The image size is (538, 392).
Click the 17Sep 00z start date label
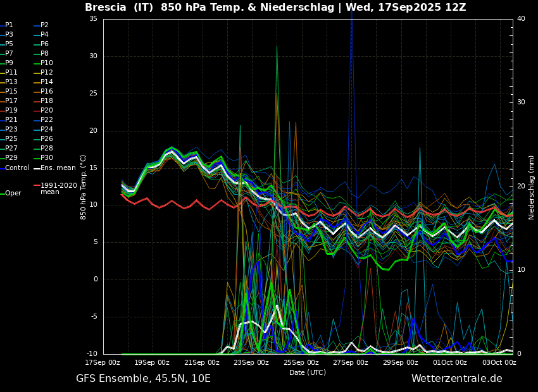(103, 363)
